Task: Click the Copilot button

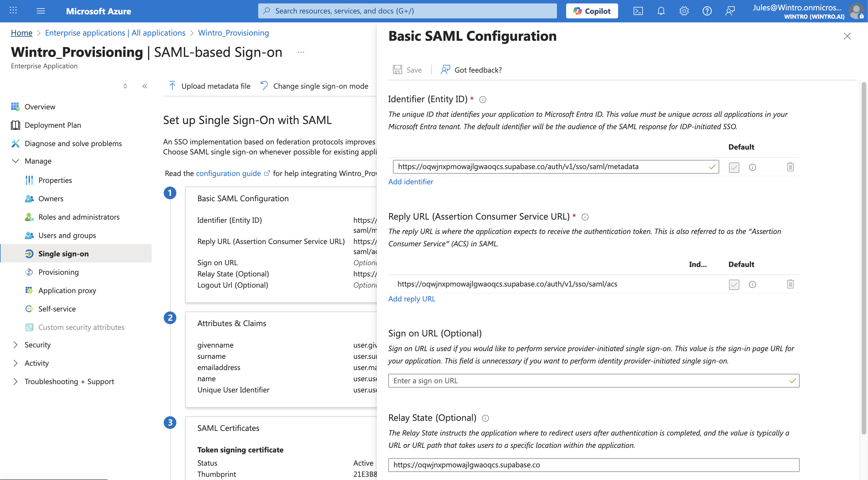Action: tap(592, 11)
